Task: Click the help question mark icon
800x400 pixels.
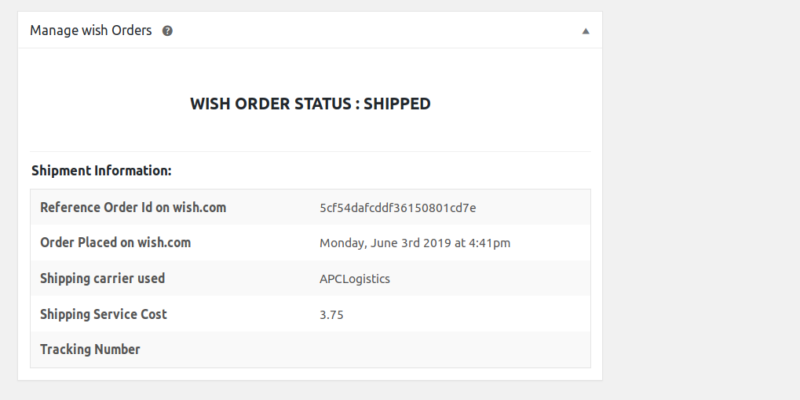Action: point(167,31)
